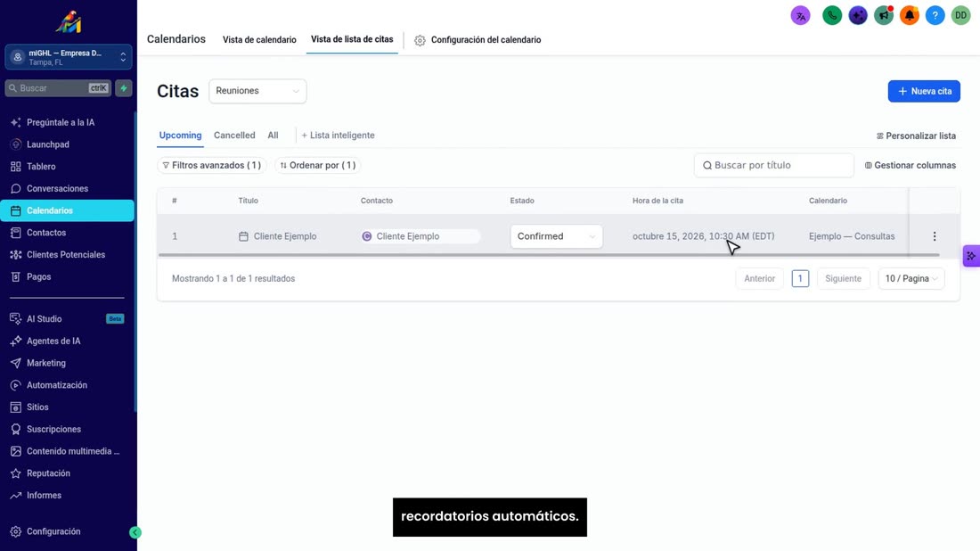Open Filtros avanzados filter options

pyautogui.click(x=212, y=165)
